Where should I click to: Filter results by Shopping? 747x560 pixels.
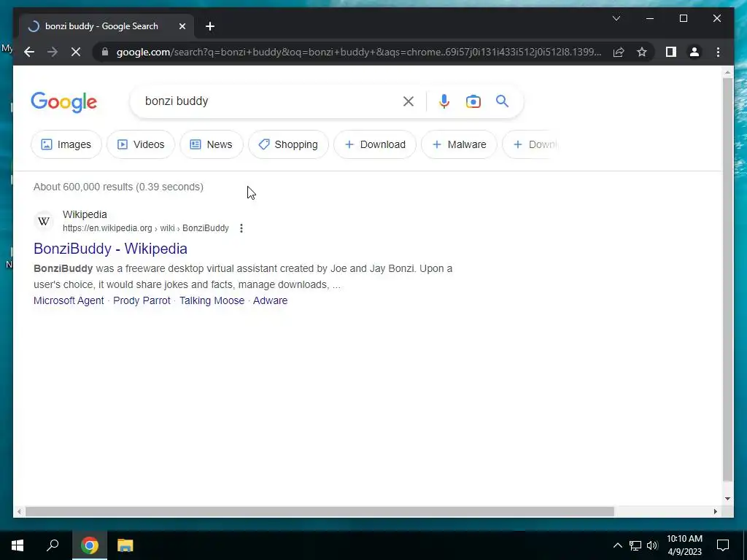tap(288, 144)
